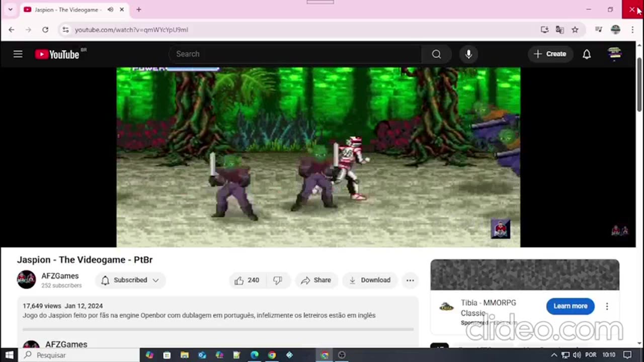Open the YouTube account avatar menu
This screenshot has width=644, height=362.
pos(615,54)
